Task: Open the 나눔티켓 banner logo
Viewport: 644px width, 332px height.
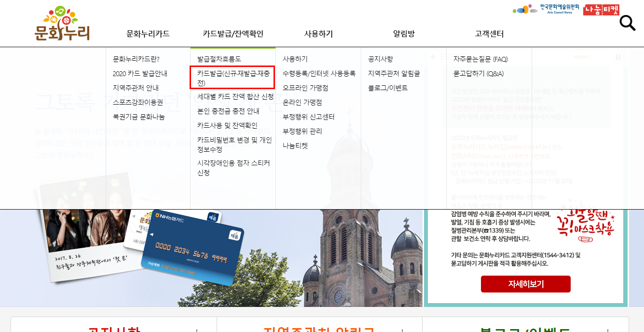Action: (601, 10)
